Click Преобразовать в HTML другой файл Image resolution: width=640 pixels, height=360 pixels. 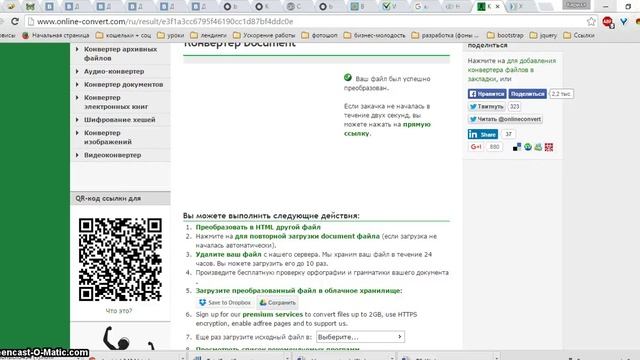258,227
